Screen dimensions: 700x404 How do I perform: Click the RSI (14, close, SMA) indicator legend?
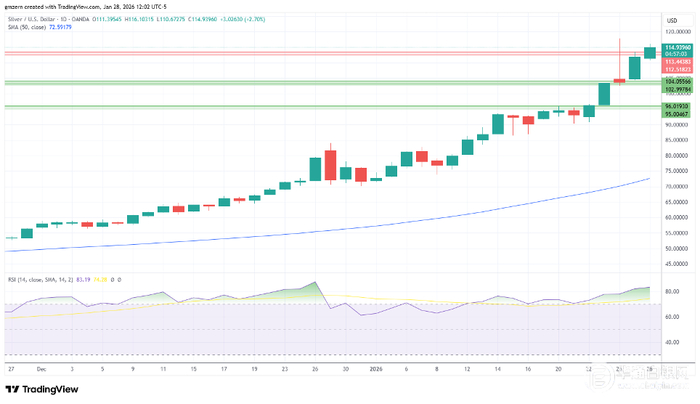coord(40,280)
